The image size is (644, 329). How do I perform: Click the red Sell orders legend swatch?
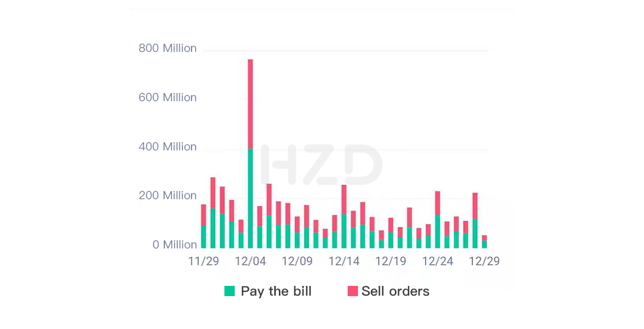pyautogui.click(x=353, y=291)
